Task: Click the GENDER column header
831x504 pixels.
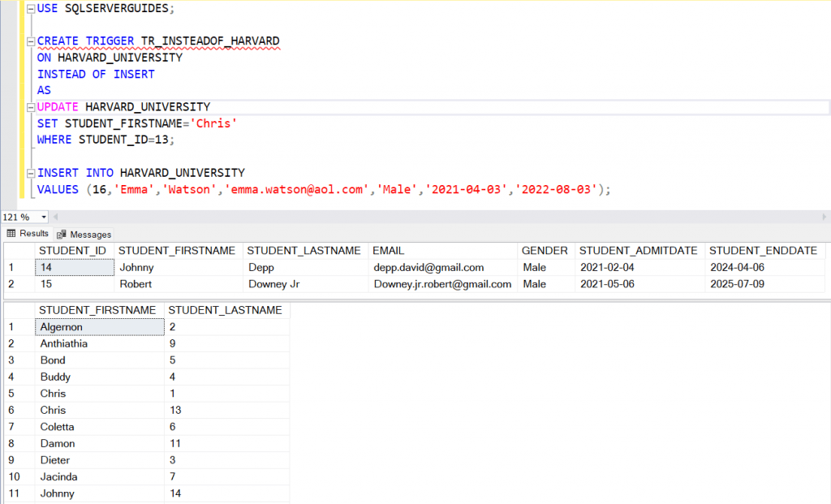Action: pos(545,251)
